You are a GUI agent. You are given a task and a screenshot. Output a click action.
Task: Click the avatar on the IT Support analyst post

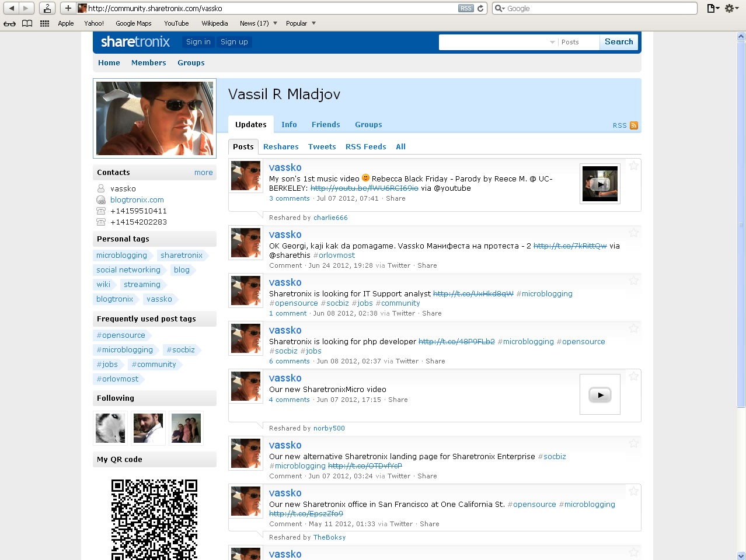coord(246,290)
